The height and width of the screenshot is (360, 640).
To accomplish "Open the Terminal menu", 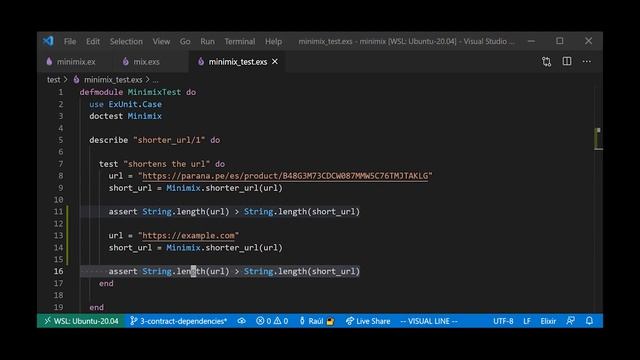I will pos(240,41).
